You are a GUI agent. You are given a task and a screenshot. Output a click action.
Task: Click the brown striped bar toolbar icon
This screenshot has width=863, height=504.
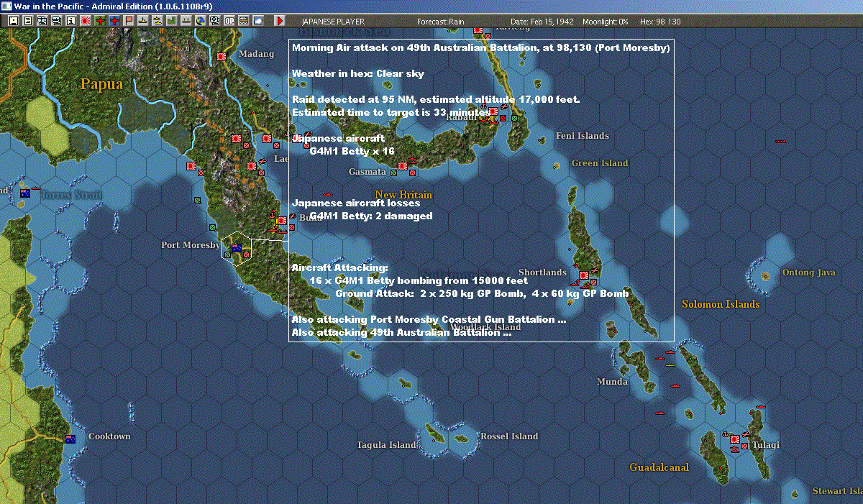coord(243,22)
